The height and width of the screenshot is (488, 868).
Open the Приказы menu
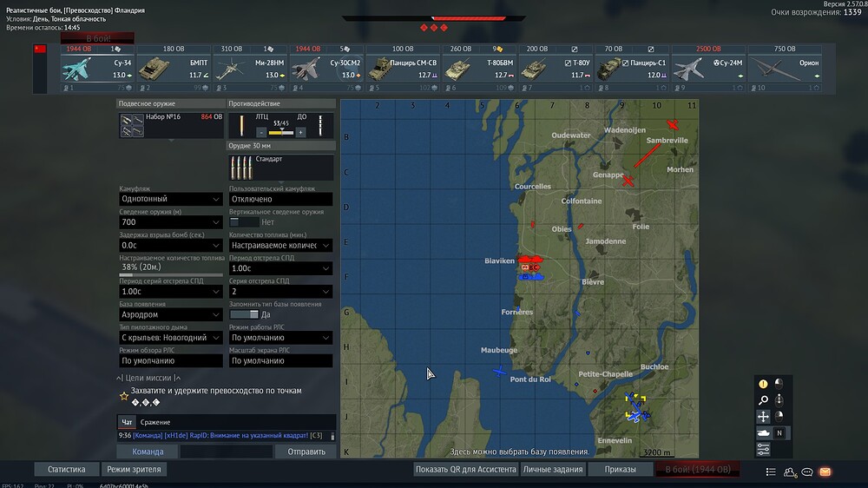[620, 469]
